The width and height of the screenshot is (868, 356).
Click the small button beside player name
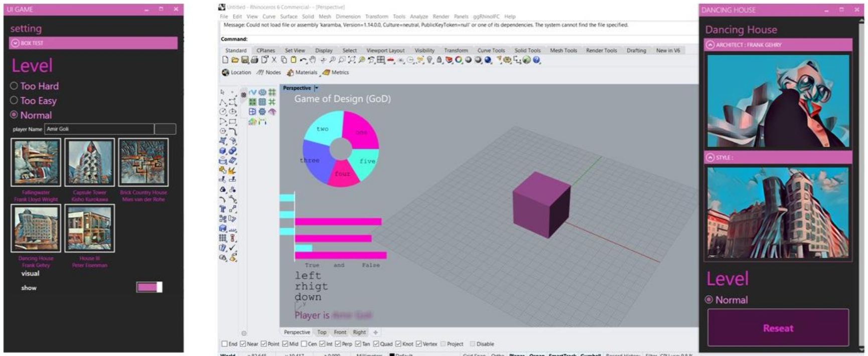point(165,129)
